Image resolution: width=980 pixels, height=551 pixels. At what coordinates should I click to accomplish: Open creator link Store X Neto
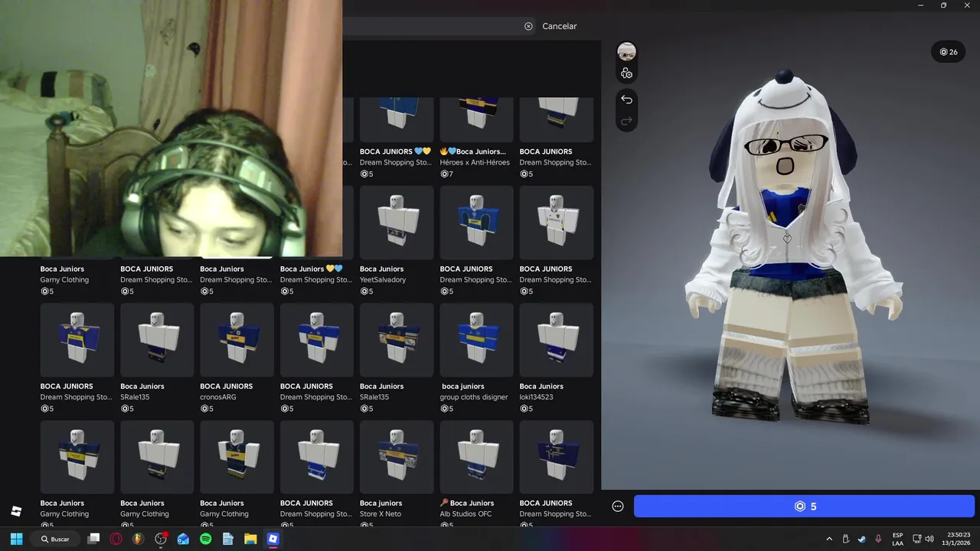click(381, 514)
